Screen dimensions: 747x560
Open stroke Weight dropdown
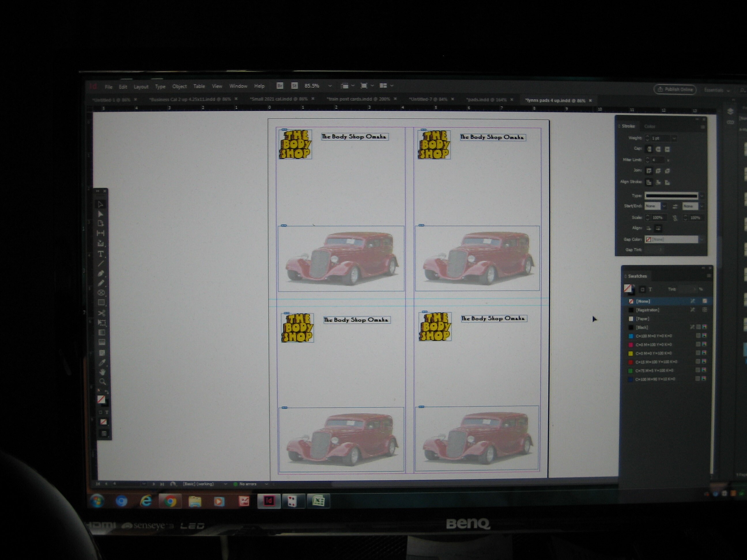pyautogui.click(x=674, y=138)
